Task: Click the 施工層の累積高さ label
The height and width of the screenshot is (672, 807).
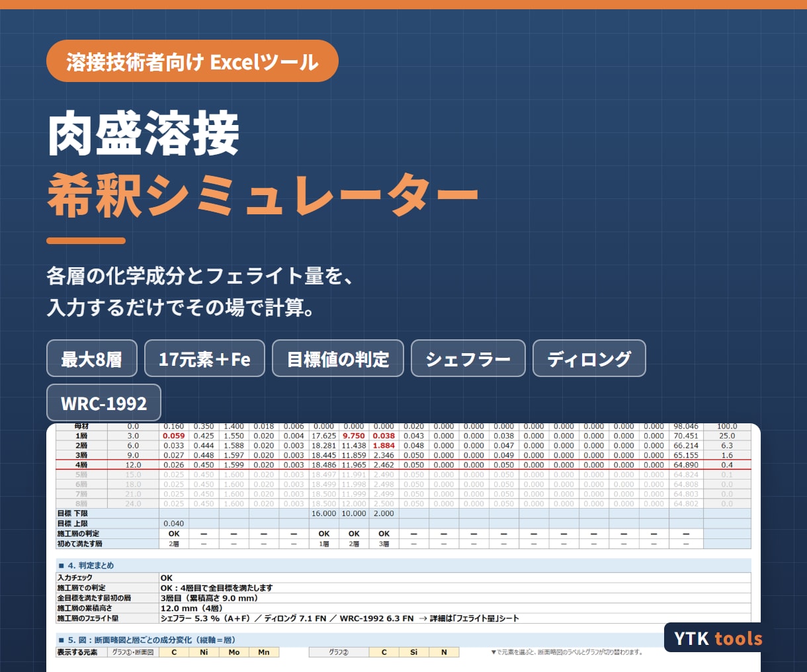Action: pyautogui.click(x=108, y=608)
